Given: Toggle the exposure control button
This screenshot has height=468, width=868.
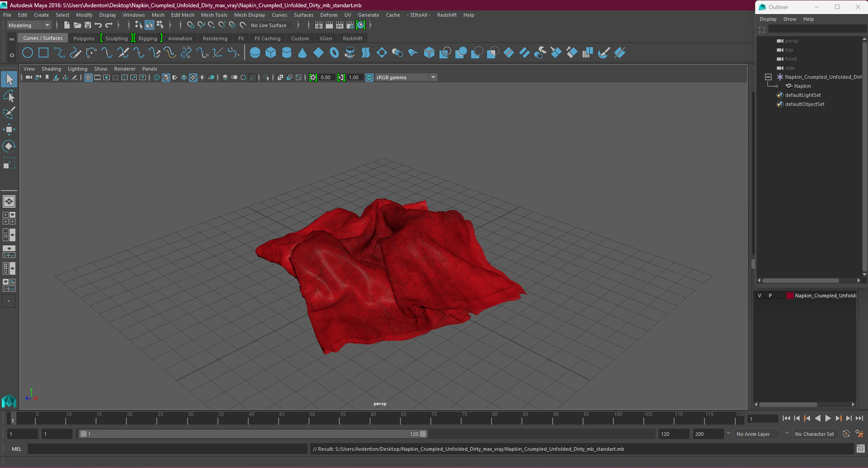Looking at the screenshot, I should 313,77.
